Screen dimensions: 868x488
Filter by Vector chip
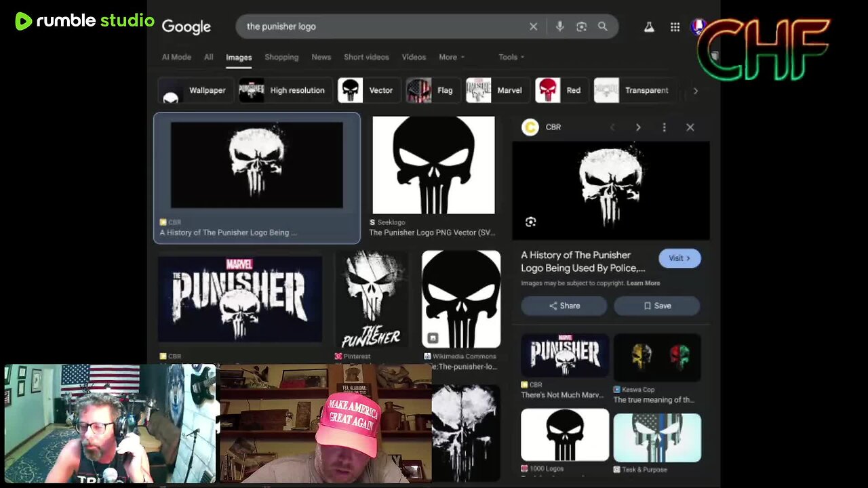click(369, 90)
